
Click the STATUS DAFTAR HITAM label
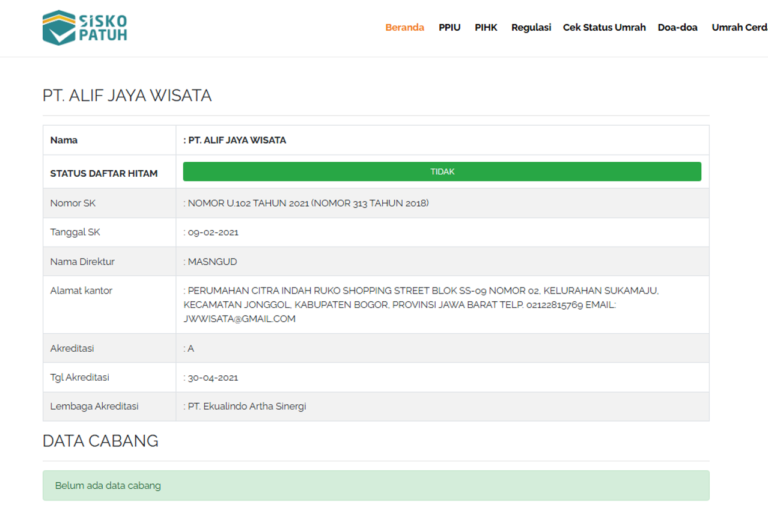pos(104,173)
